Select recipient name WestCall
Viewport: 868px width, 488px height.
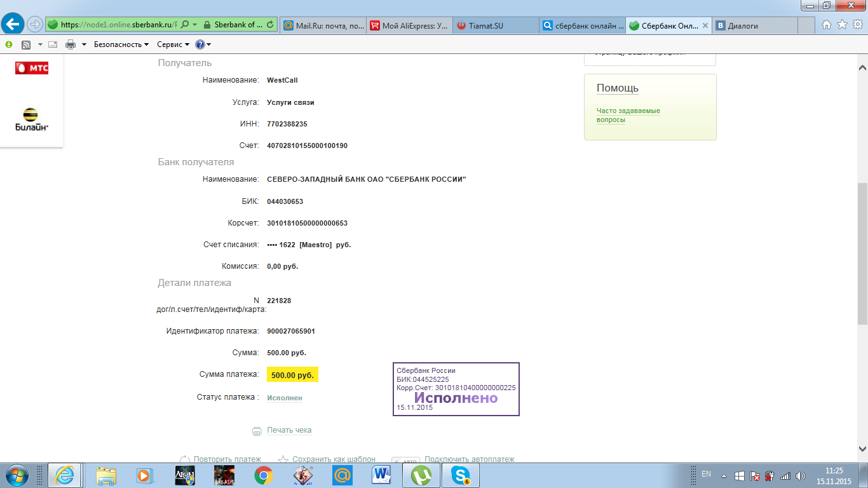click(x=282, y=80)
